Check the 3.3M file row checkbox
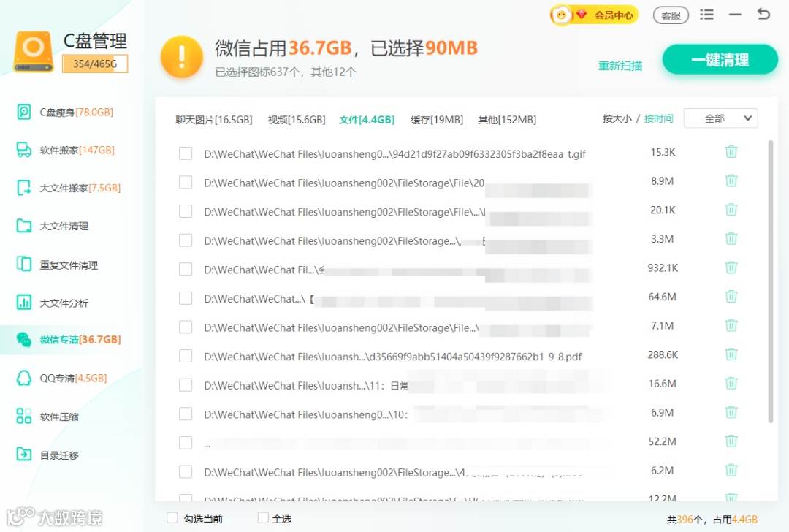Viewport: 789px width, 532px height. tap(186, 240)
